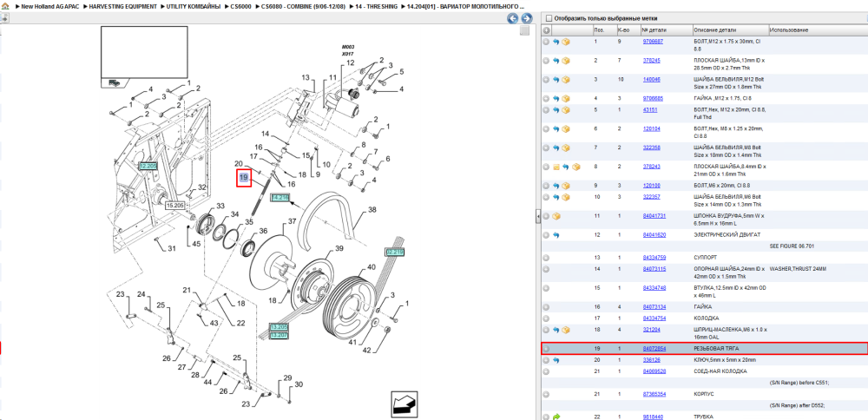Go to the previous figure
The height and width of the screenshot is (420, 868).
coord(513,18)
